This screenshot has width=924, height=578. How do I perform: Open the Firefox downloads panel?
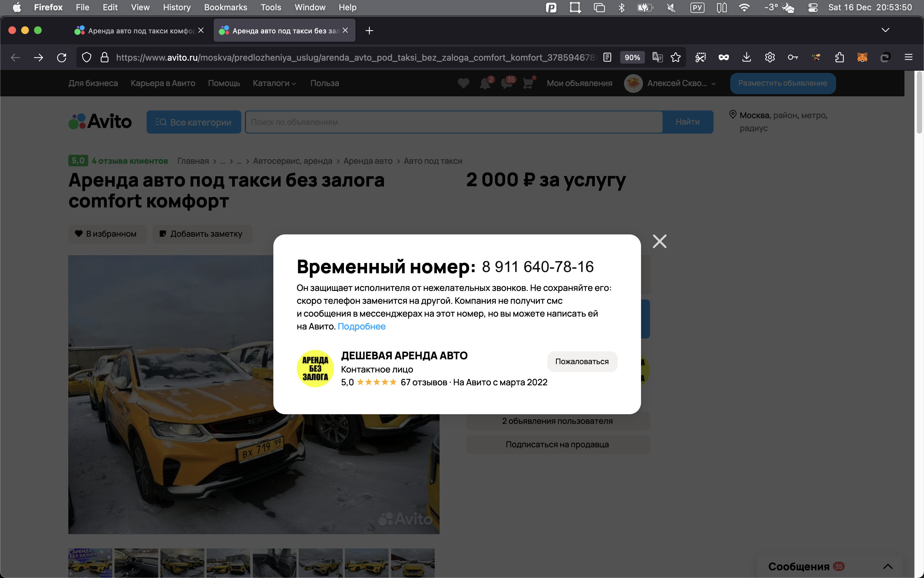click(747, 57)
